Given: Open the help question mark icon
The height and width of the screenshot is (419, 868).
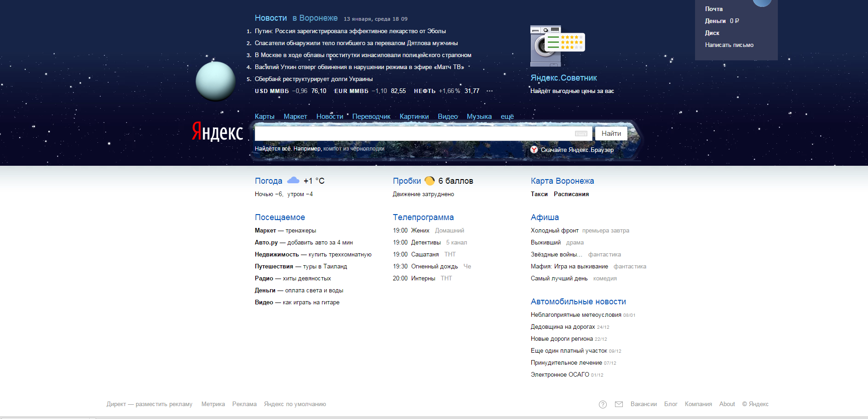Looking at the screenshot, I should click(x=603, y=404).
